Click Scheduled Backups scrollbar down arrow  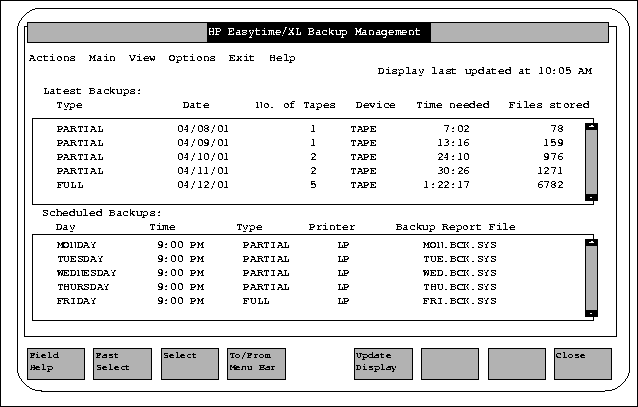pyautogui.click(x=591, y=313)
